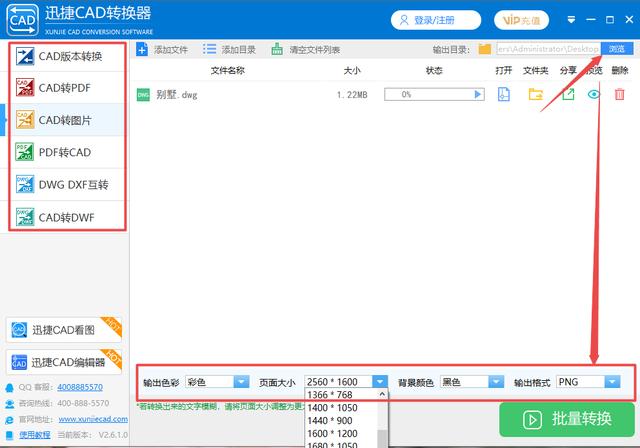Click the 批量转换 play icon
The height and width of the screenshot is (448, 640).
(x=532, y=420)
